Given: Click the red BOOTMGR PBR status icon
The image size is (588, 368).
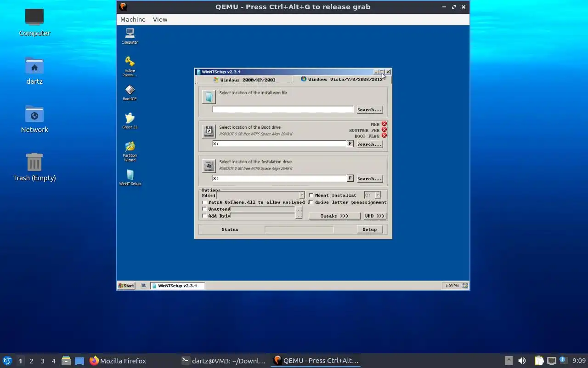Looking at the screenshot, I should (x=384, y=130).
